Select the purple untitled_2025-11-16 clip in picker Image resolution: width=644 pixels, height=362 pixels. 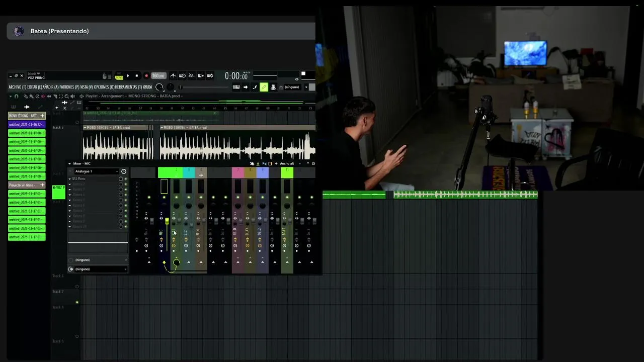pyautogui.click(x=27, y=124)
